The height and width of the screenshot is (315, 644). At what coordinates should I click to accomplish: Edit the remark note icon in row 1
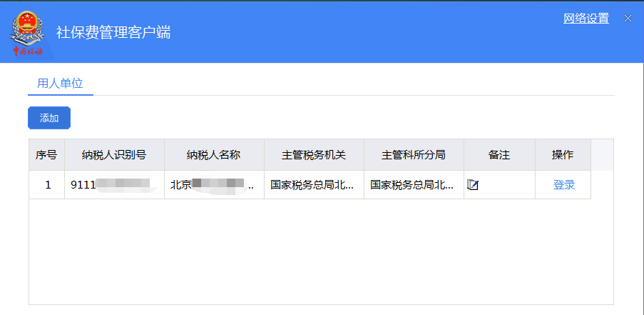(x=473, y=185)
